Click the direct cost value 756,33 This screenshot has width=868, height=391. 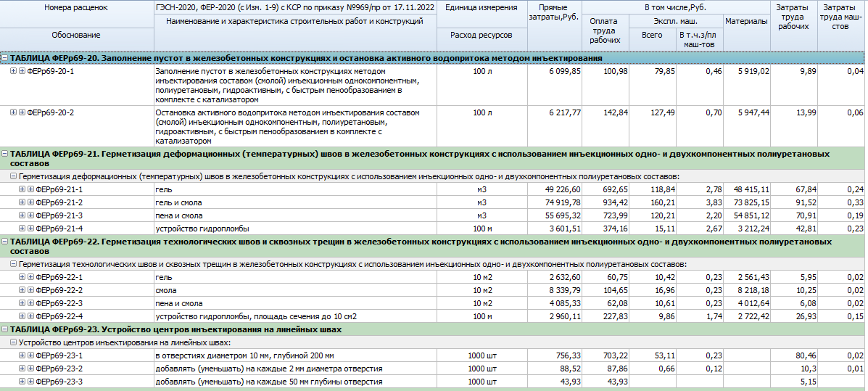click(x=569, y=355)
